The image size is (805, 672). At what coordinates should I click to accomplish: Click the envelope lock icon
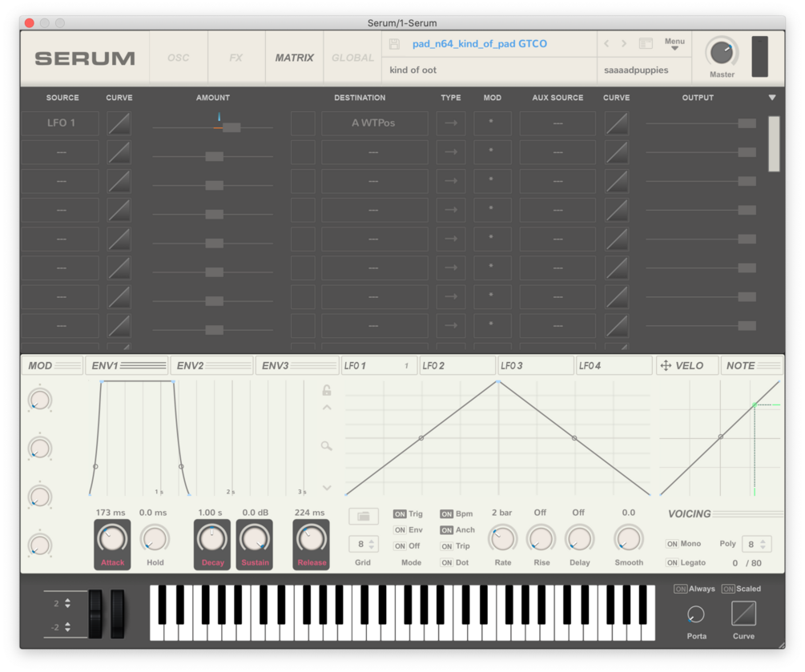(x=327, y=390)
